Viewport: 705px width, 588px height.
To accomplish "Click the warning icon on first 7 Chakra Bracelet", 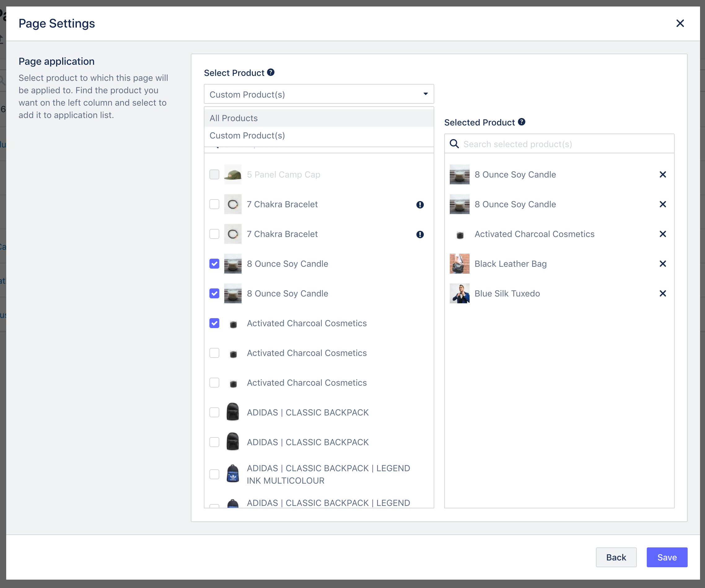I will tap(420, 204).
